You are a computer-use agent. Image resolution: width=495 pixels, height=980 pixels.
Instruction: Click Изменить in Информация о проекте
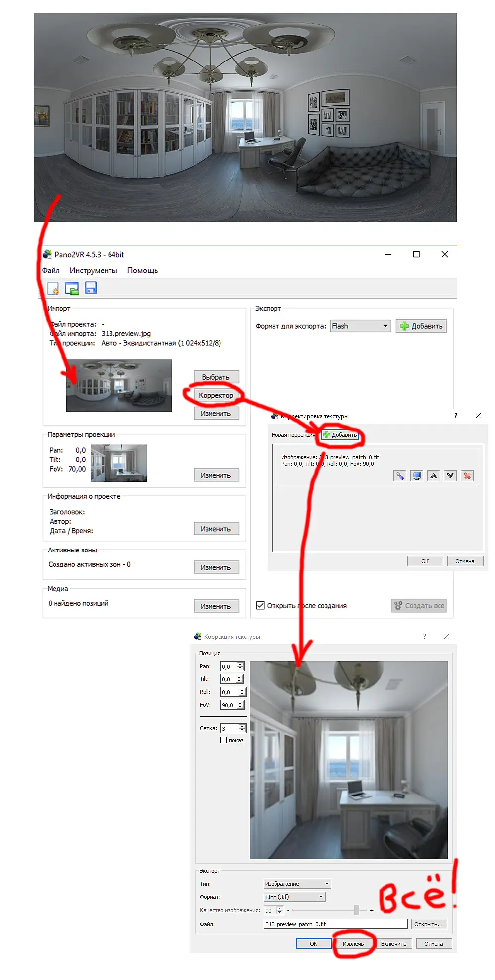(x=217, y=529)
